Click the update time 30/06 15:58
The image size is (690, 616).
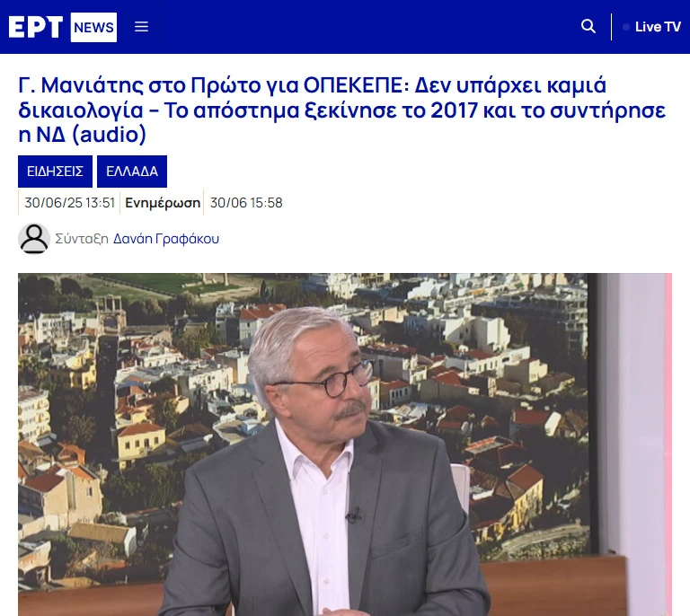click(246, 203)
